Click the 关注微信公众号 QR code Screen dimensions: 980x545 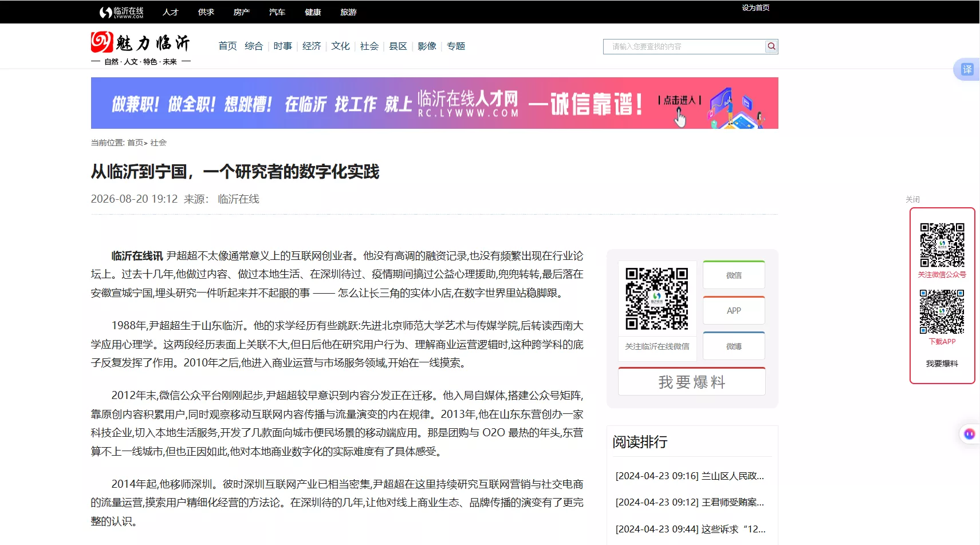pyautogui.click(x=942, y=245)
